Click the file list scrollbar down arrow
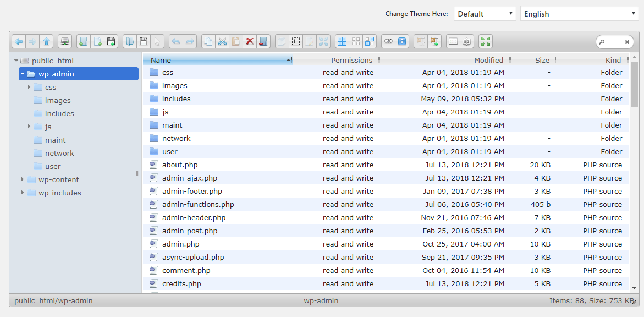Image resolution: width=644 pixels, height=317 pixels. 634,288
